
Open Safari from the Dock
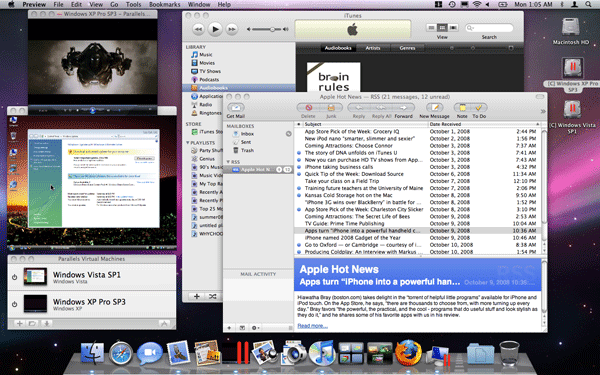(x=121, y=352)
